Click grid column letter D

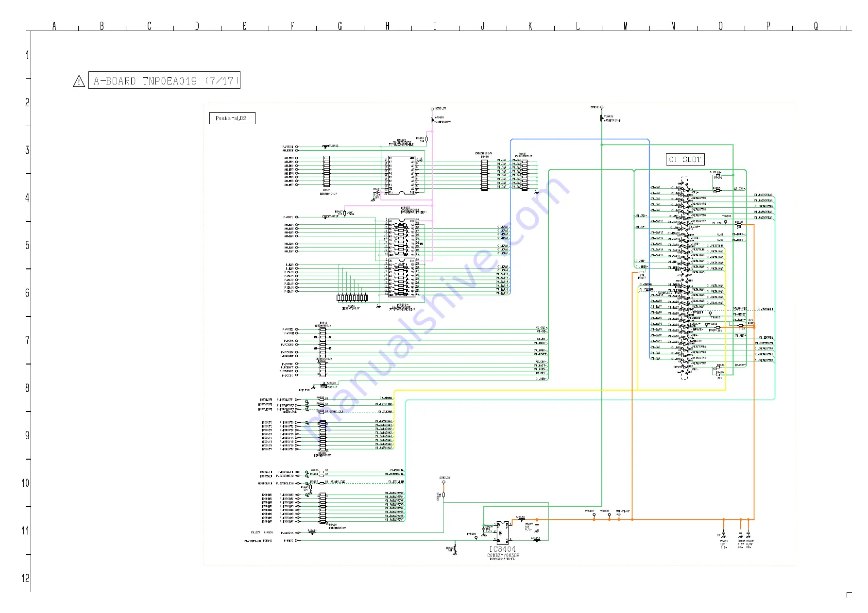click(x=197, y=26)
